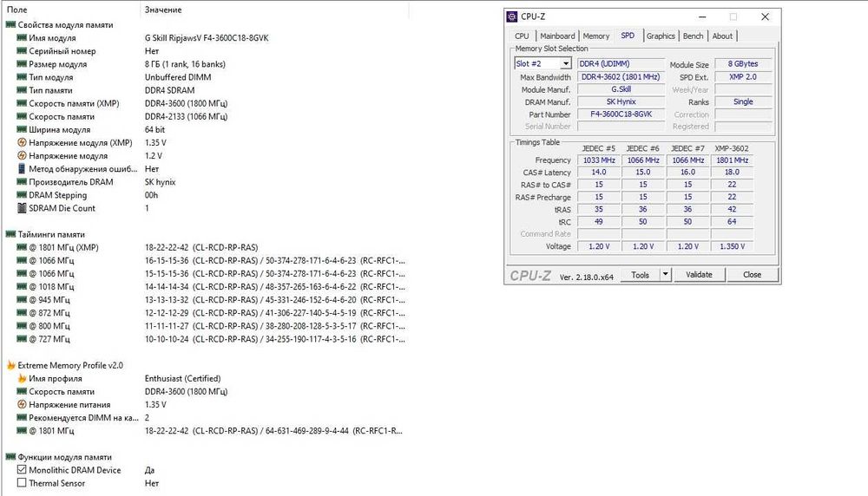
Task: Click the Tools button in CPU-Z
Action: pyautogui.click(x=640, y=274)
